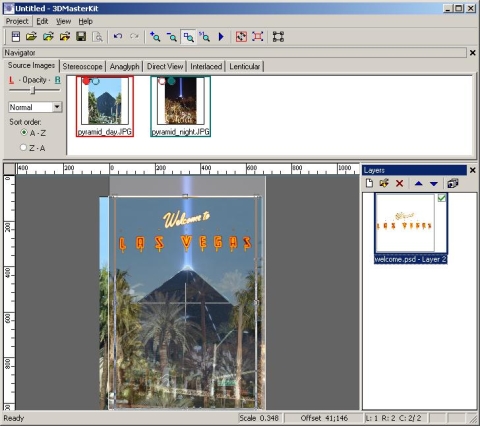Image resolution: width=480 pixels, height=426 pixels.
Task: Click the Scale 0.348 status field
Action: [259, 418]
